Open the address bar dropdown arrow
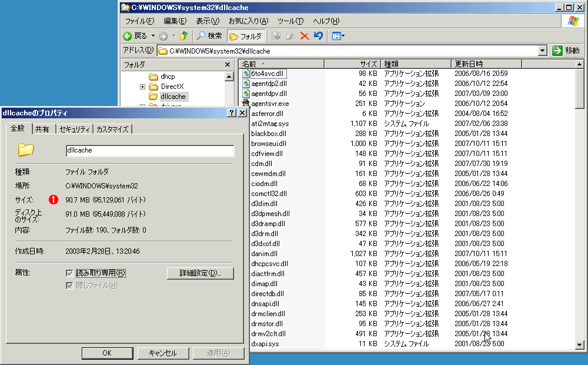The height and width of the screenshot is (365, 588). tap(542, 51)
